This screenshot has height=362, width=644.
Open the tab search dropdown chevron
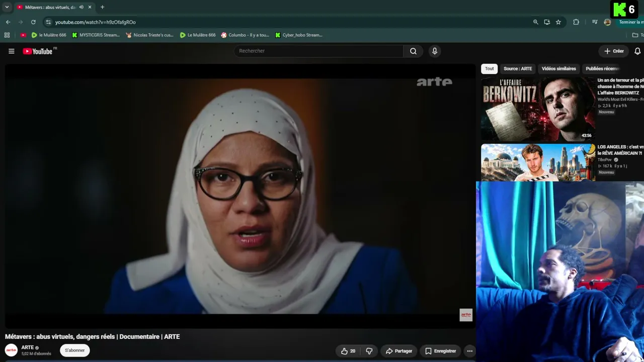(7, 7)
